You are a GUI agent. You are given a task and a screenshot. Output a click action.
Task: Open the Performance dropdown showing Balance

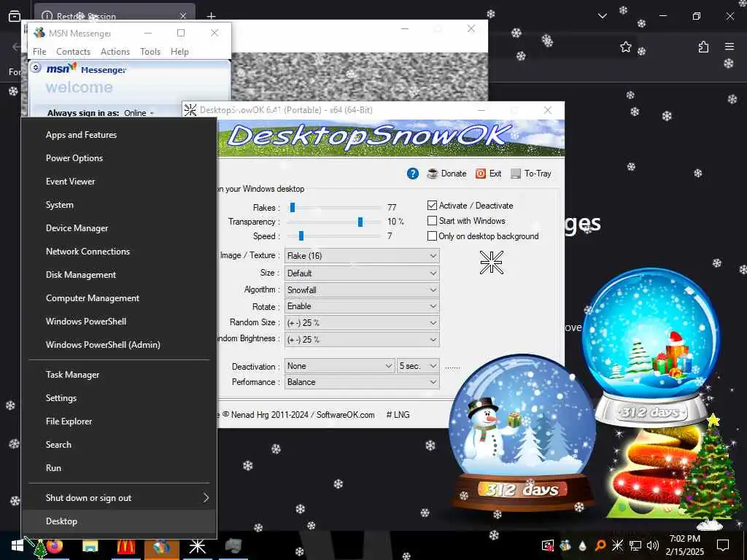click(362, 382)
